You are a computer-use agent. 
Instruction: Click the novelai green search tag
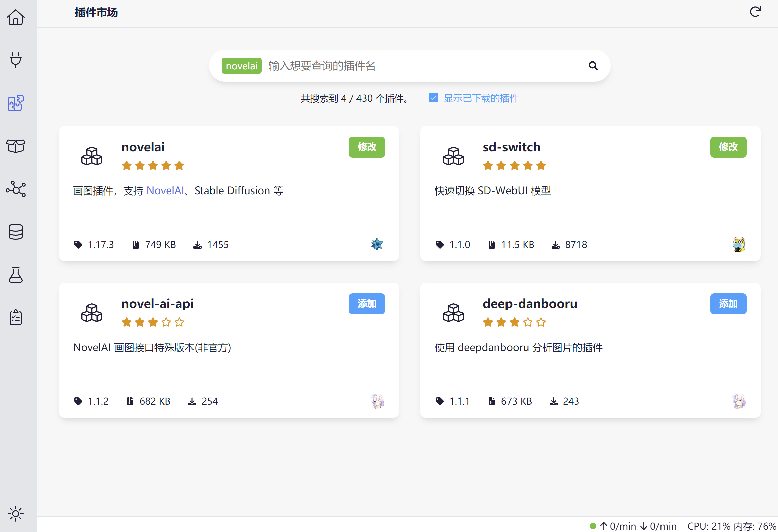241,66
